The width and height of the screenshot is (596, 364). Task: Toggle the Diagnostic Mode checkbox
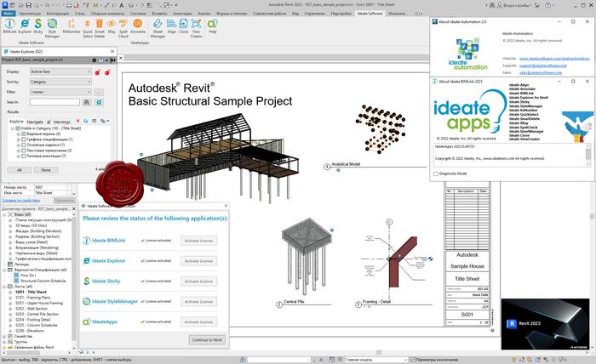(434, 173)
